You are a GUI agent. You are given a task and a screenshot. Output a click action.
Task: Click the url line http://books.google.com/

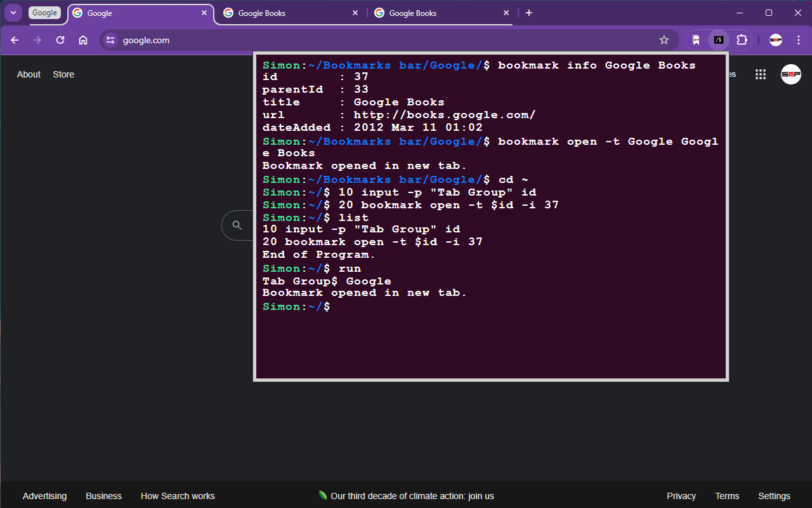coord(399,115)
